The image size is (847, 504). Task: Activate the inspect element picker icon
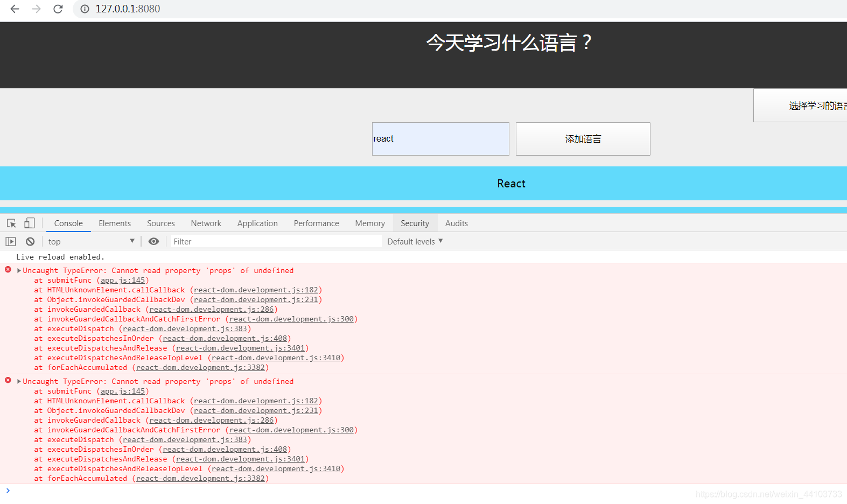point(11,223)
